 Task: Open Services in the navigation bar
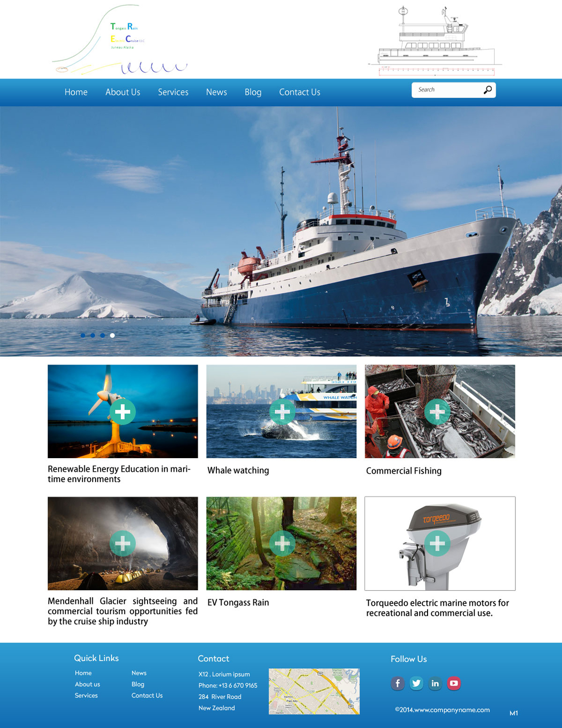pos(173,92)
